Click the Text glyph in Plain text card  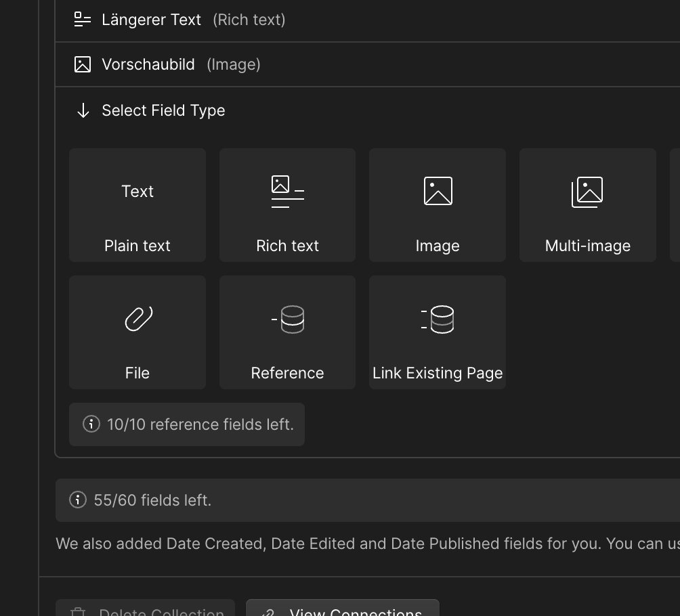point(137,191)
